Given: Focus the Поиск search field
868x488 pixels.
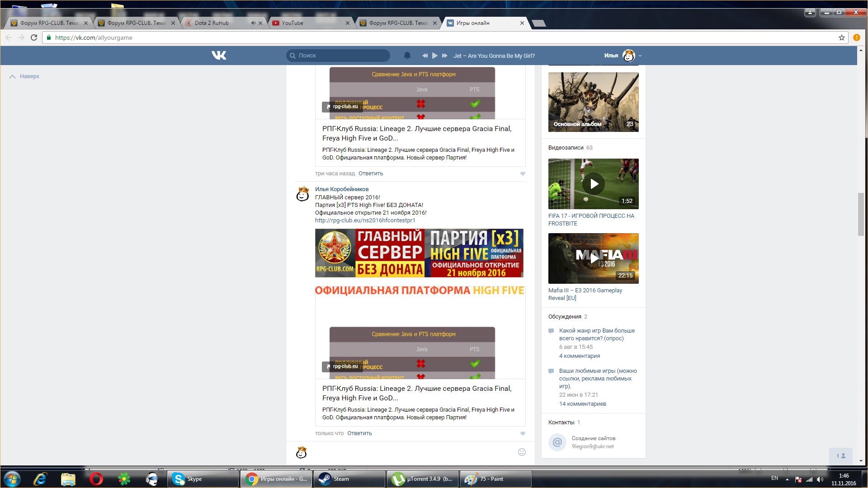Looking at the screenshot, I should click(x=338, y=56).
